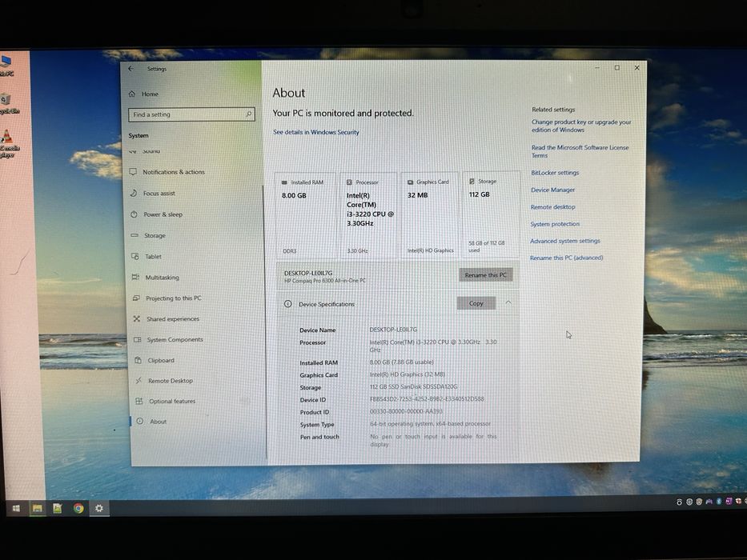Screen dimensions: 747x560
Task: Click the Processor i3-3220 summary card
Action: (x=368, y=215)
